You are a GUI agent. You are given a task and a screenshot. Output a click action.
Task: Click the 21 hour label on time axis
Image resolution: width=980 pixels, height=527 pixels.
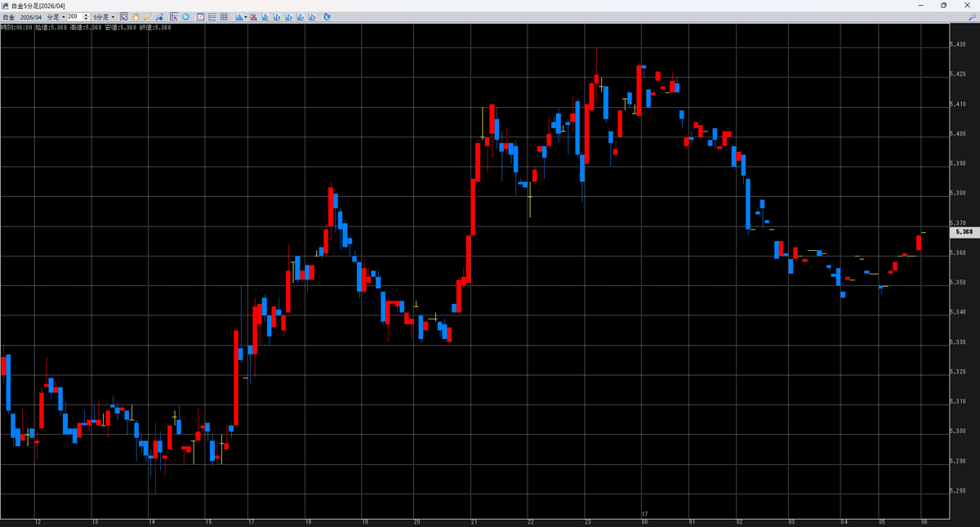pos(474,521)
